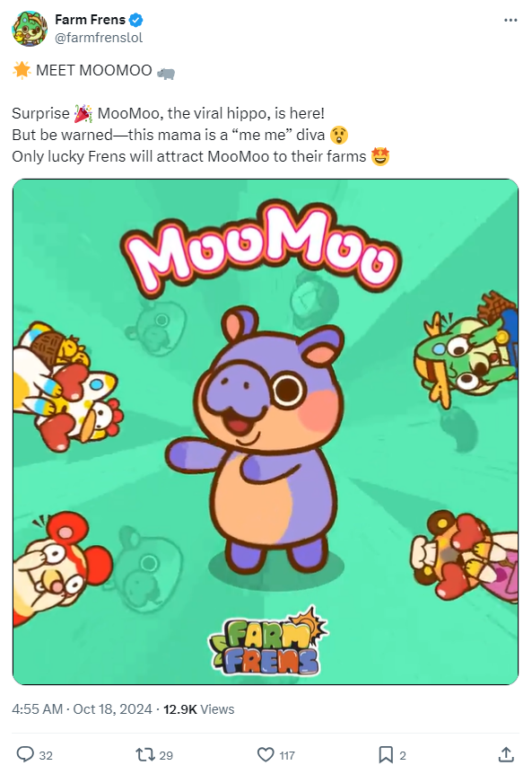Click the Farm Frens display name
532x774 pixels.
point(91,20)
